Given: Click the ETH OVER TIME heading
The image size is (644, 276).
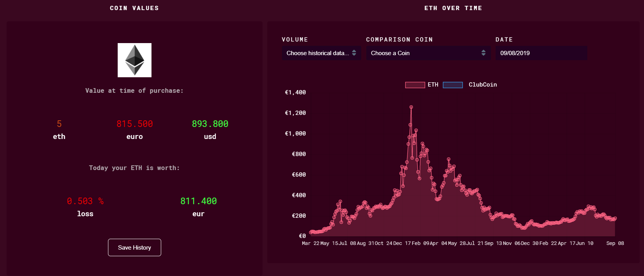Looking at the screenshot, I should pos(453,8).
